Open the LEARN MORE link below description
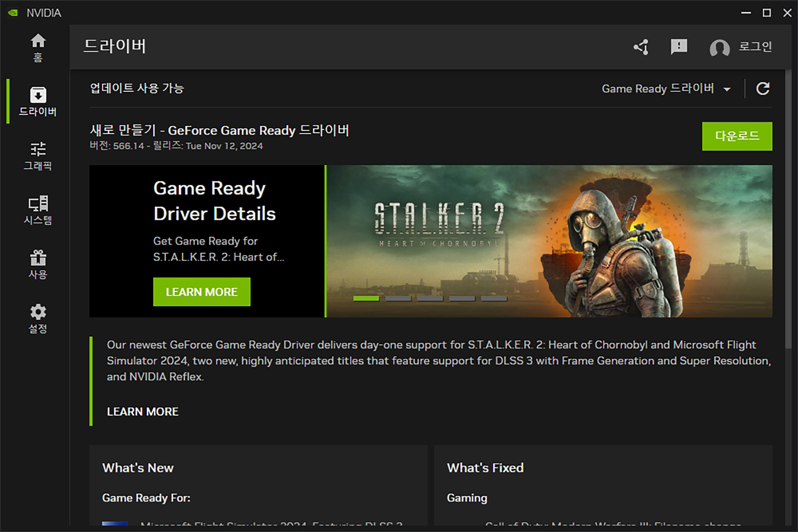 pyautogui.click(x=142, y=412)
